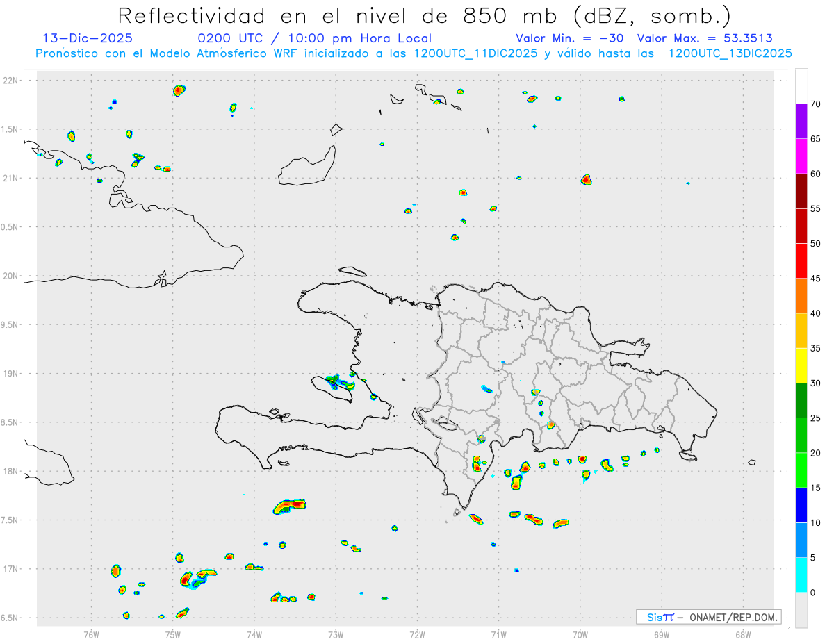This screenshot has height=644, width=834.
Task: Click the date text '13-Dic-2025'
Action: tap(88, 38)
